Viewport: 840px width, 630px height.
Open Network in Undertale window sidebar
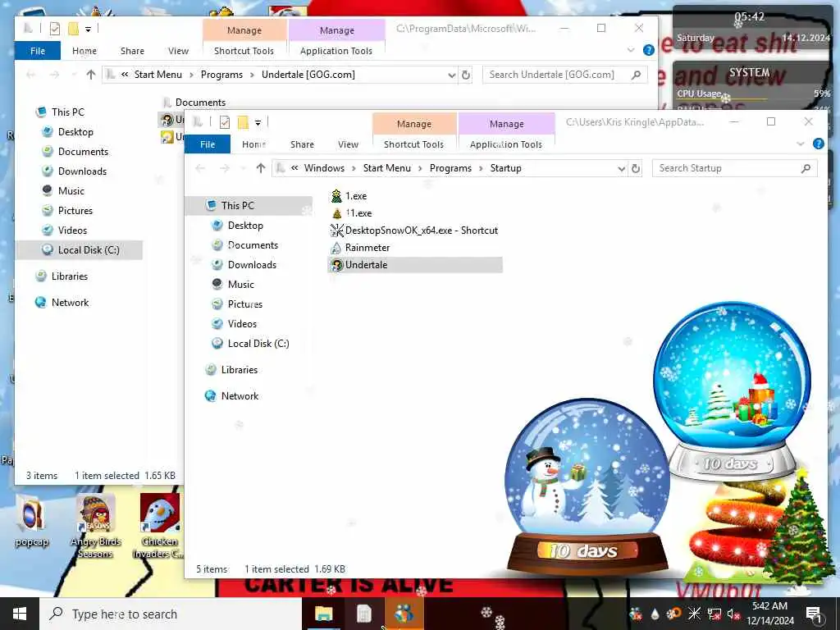point(70,303)
